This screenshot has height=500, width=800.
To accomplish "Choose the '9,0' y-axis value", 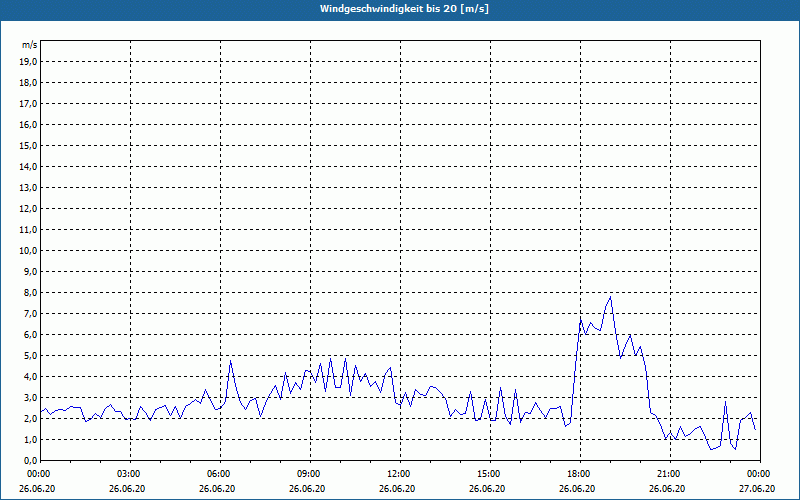I will pos(30,271).
